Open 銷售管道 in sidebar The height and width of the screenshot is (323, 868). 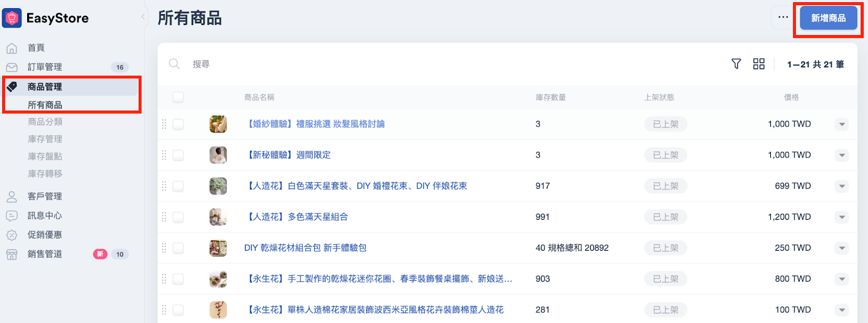point(45,254)
